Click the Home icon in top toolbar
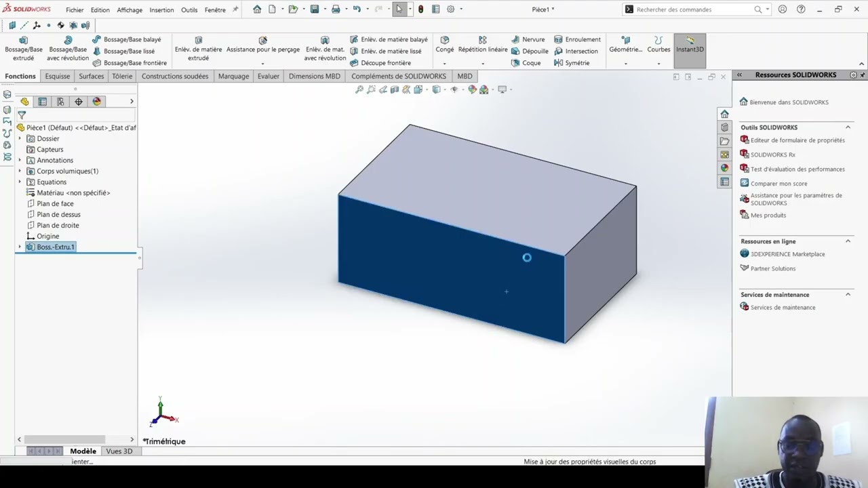The height and width of the screenshot is (488, 868). tap(257, 9)
